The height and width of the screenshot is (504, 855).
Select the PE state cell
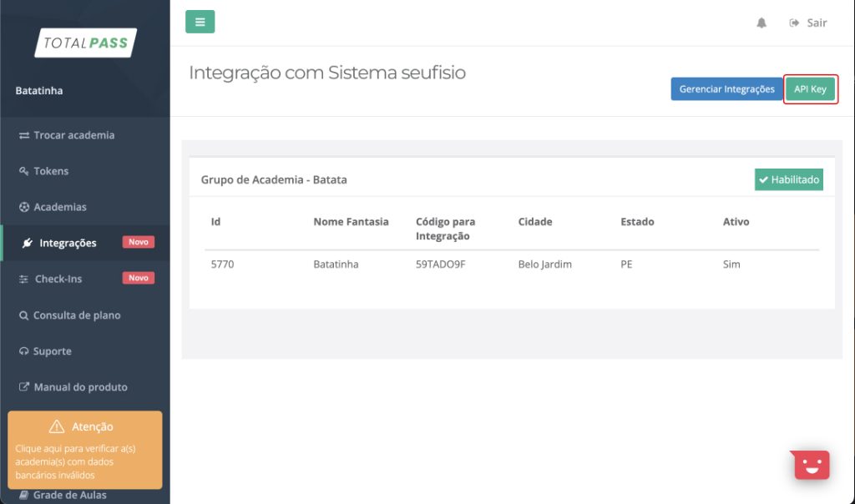point(626,265)
